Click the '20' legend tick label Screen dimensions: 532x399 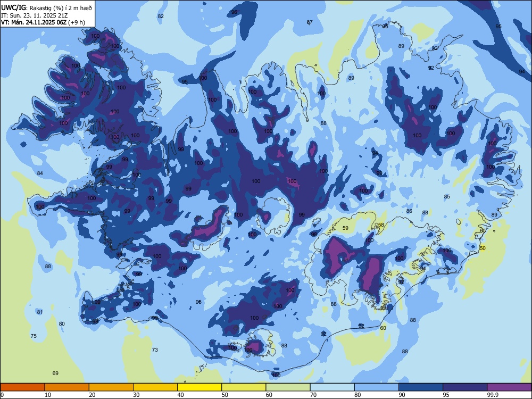point(92,395)
